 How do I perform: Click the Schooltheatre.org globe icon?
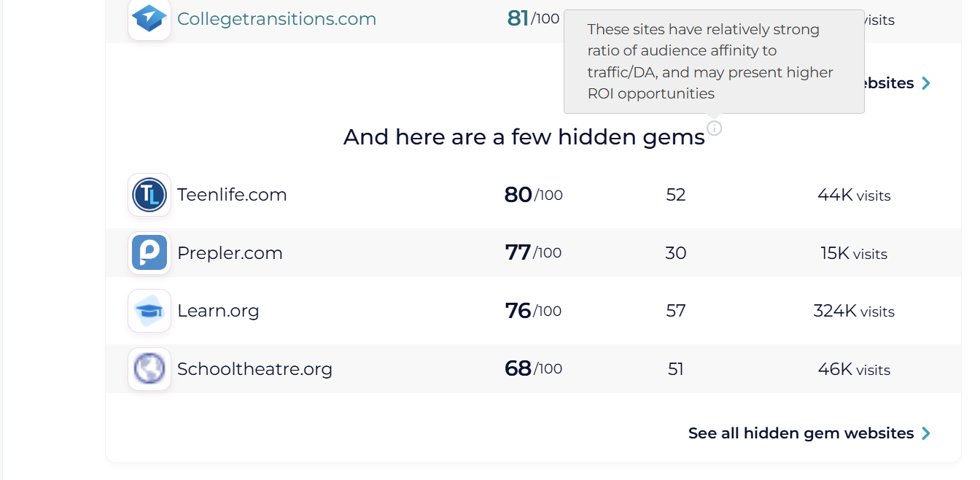pos(149,368)
